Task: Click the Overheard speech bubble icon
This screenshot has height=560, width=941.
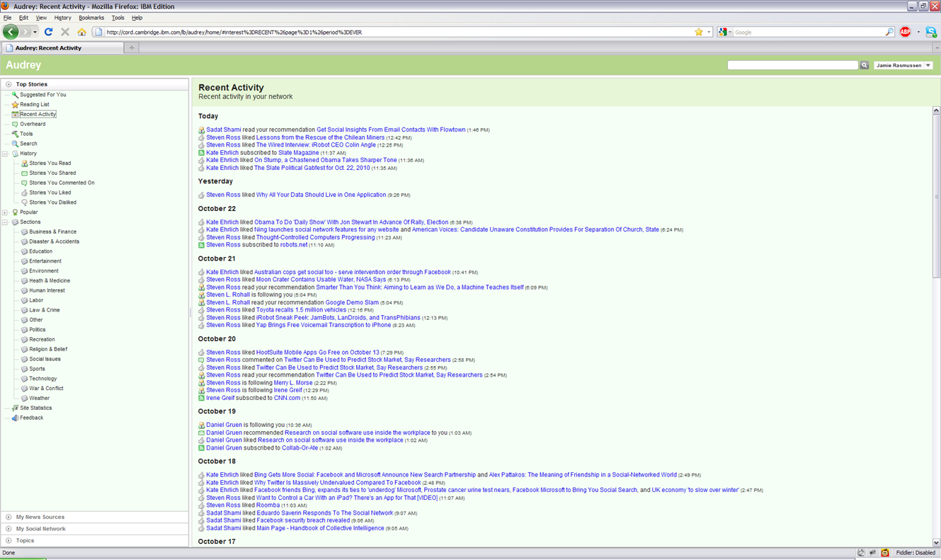Action: [x=15, y=124]
